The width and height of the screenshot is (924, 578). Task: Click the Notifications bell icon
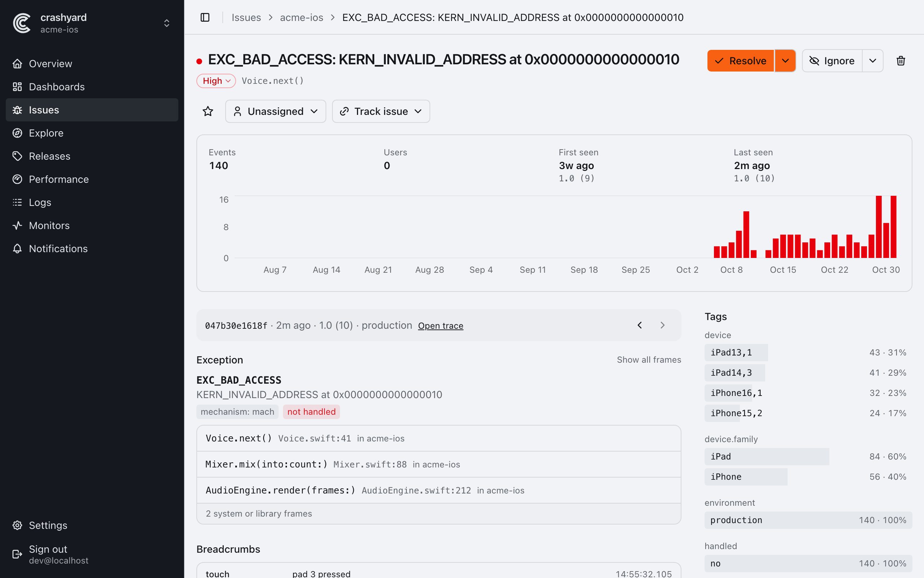[x=17, y=249]
